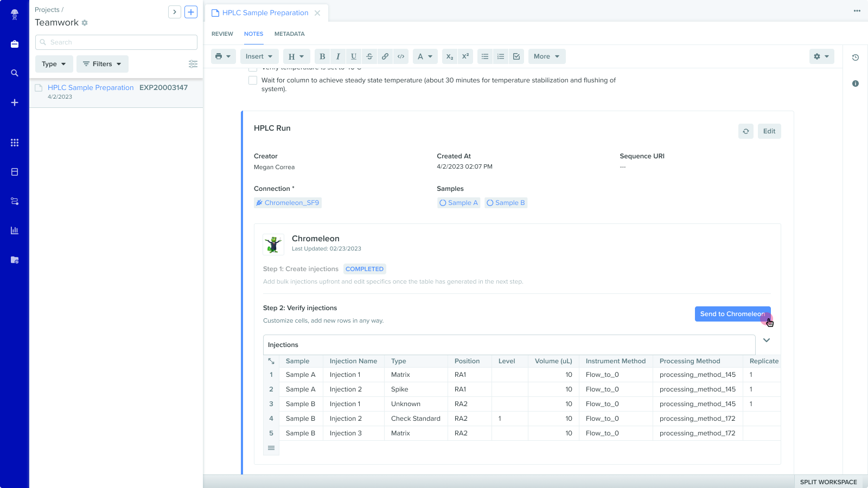
Task: Open the inventory box icon in sidebar
Action: click(x=15, y=172)
